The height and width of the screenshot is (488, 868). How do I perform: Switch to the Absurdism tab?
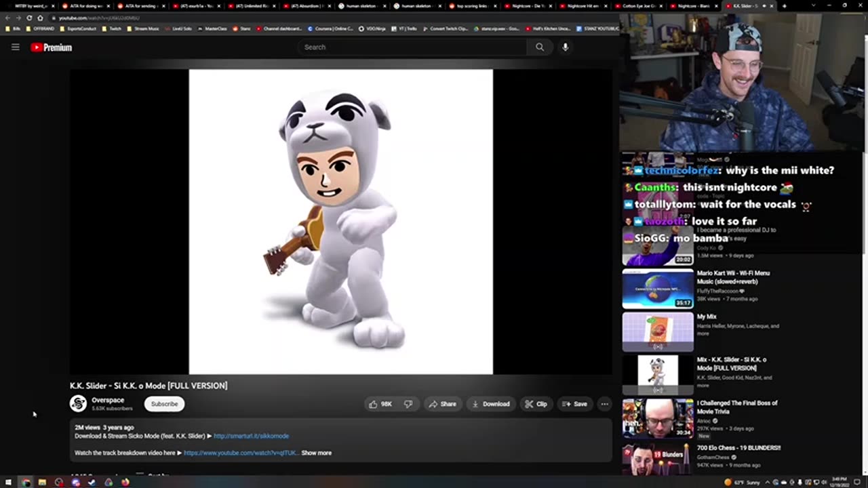tap(307, 6)
